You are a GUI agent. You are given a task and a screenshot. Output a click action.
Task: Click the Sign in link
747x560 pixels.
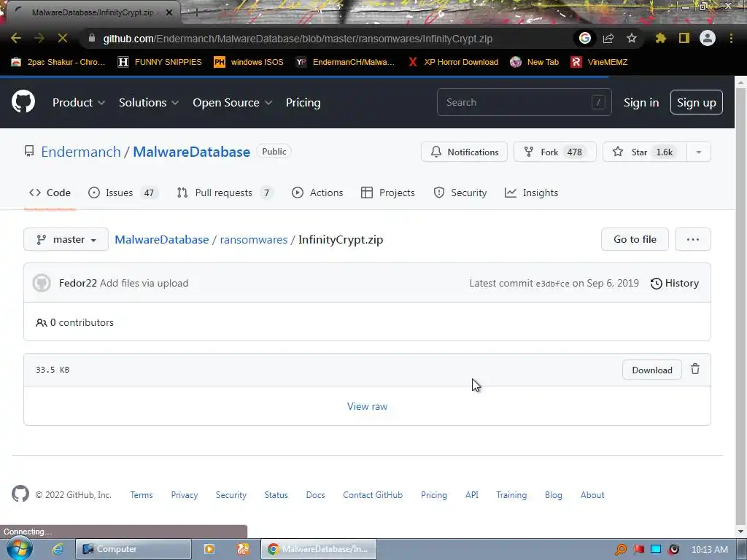coord(641,102)
